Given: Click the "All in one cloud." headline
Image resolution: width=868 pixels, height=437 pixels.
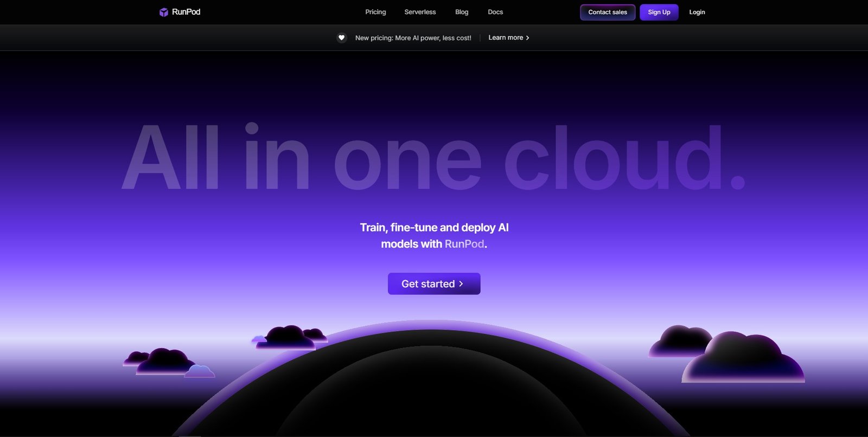Looking at the screenshot, I should [x=433, y=158].
